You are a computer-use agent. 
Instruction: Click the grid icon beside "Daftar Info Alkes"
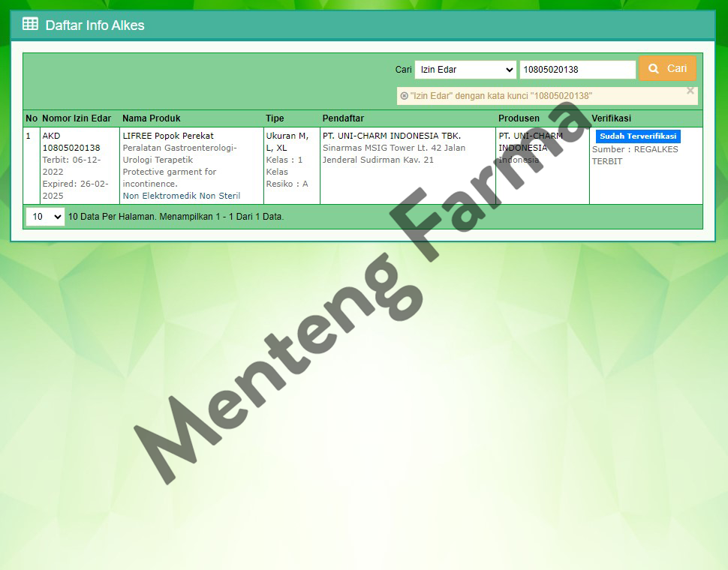[x=29, y=23]
